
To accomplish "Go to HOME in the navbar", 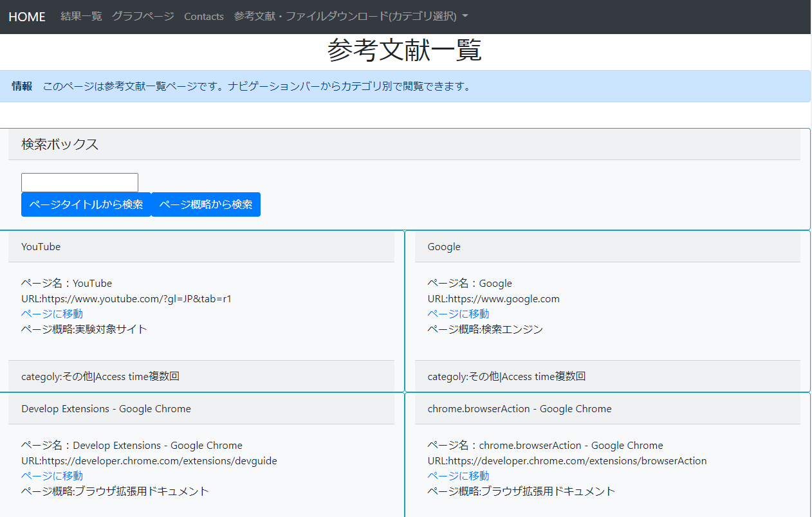I will [x=27, y=17].
